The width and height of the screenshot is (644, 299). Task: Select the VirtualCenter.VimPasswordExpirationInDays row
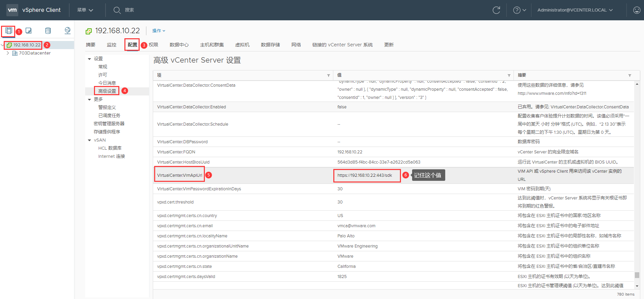[x=393, y=189]
